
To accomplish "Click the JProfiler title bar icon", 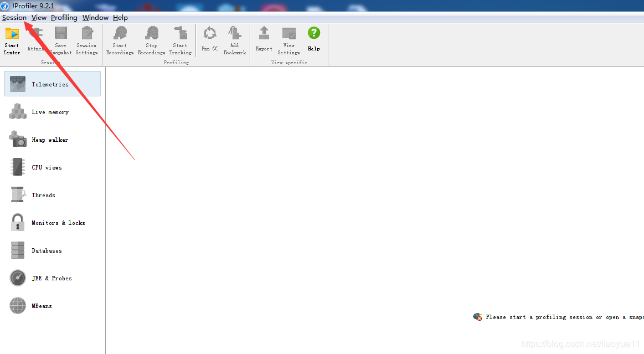I will [x=4, y=6].
